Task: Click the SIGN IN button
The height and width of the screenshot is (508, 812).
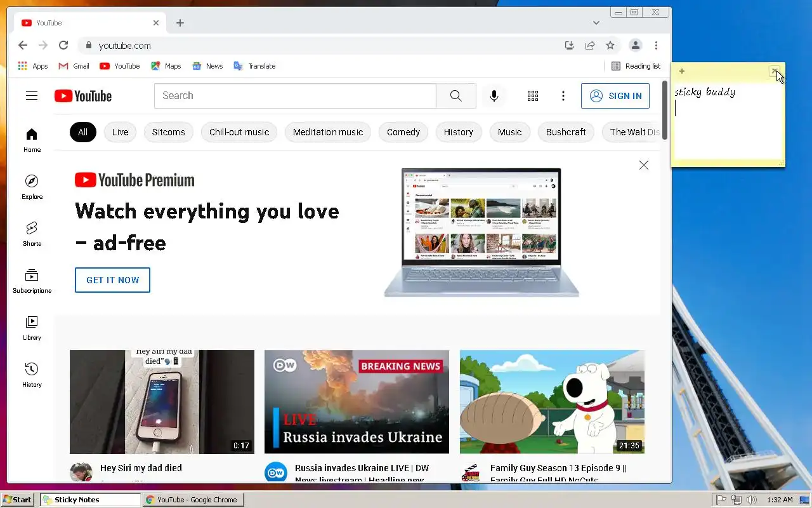Action: 615,96
